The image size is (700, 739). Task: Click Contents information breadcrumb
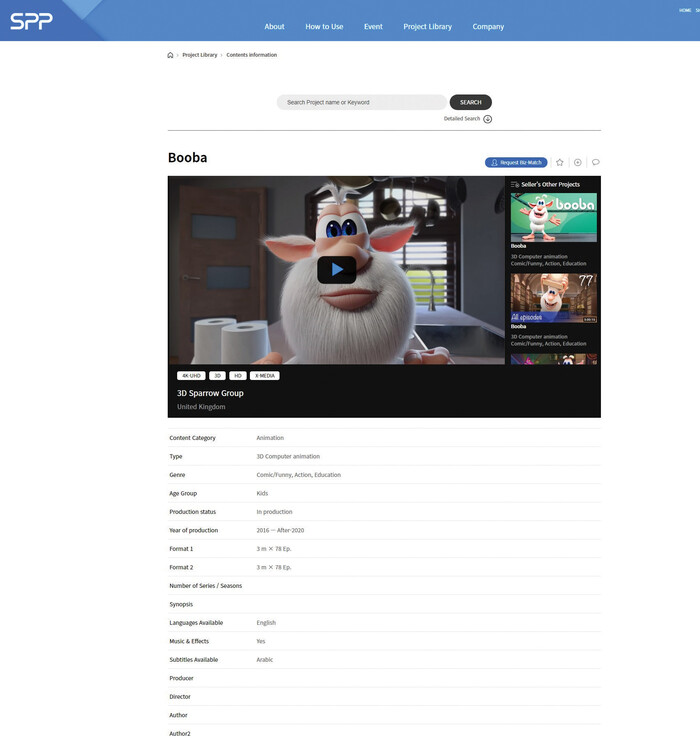(x=252, y=55)
